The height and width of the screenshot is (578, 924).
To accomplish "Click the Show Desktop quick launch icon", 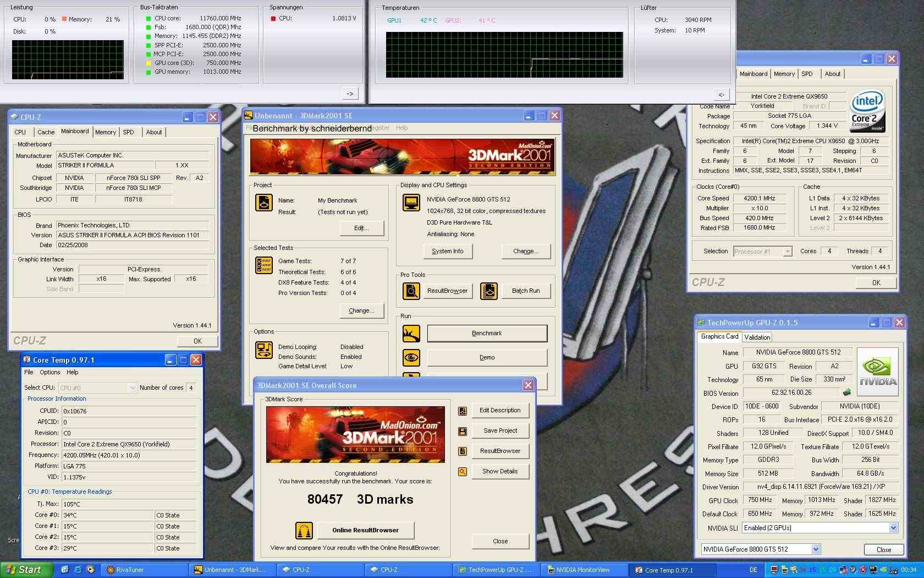I will [x=65, y=570].
